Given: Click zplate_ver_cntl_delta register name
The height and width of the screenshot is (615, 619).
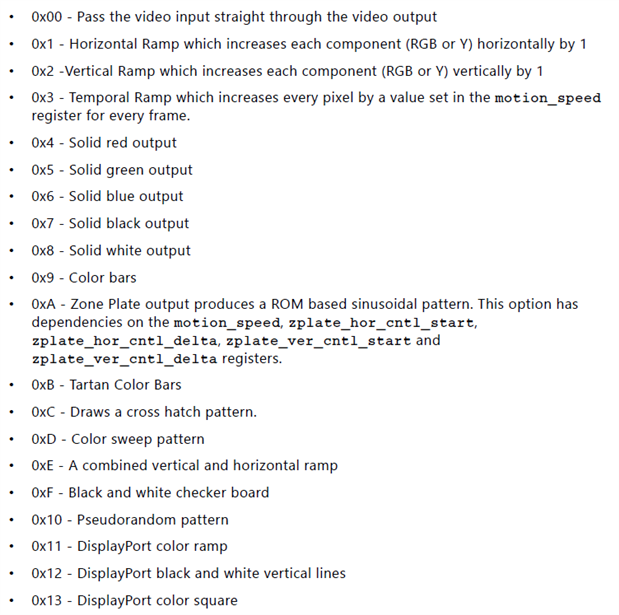Looking at the screenshot, I should [x=124, y=359].
